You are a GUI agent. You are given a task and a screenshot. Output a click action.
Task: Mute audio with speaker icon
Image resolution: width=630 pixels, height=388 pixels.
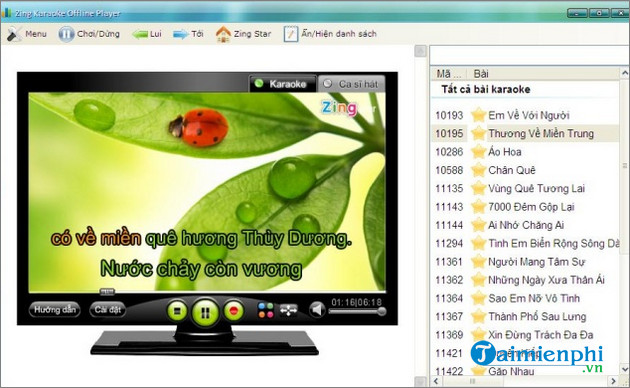[x=317, y=310]
